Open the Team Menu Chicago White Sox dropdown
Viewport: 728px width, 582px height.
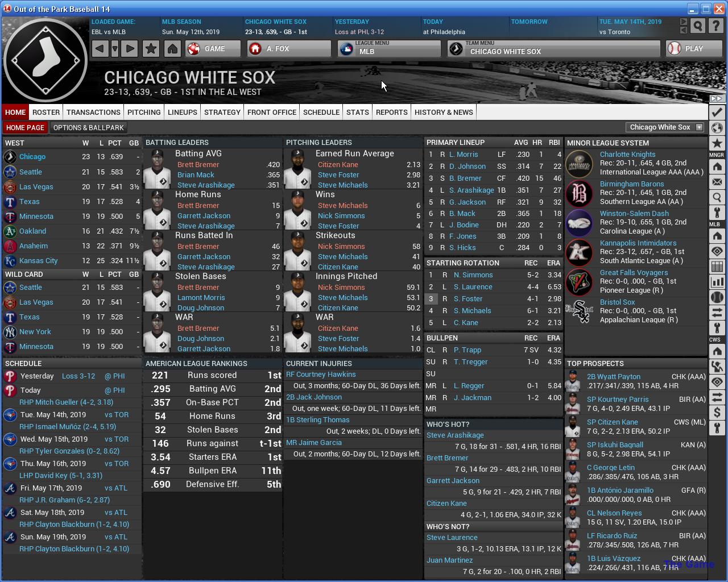[554, 49]
